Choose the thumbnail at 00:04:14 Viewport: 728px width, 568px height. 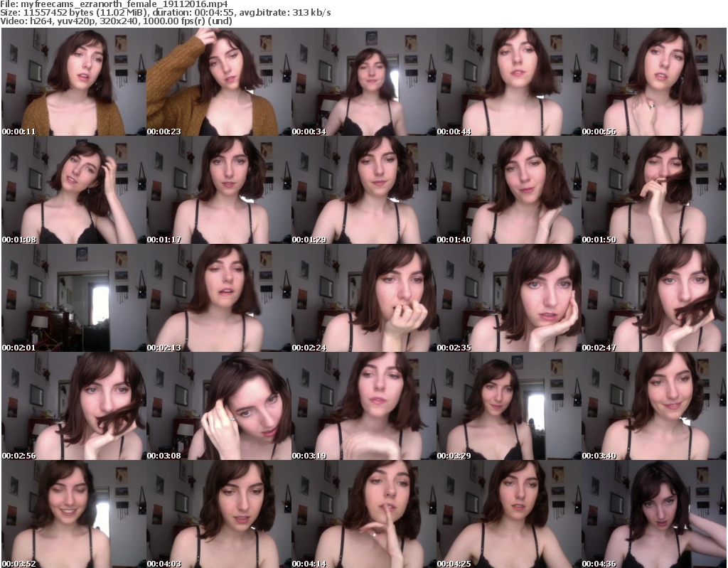pos(363,515)
